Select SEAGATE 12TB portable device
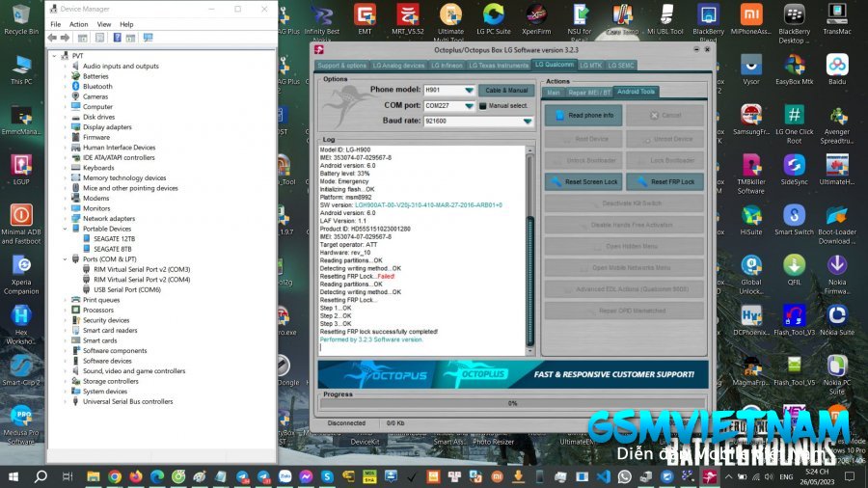 click(114, 239)
